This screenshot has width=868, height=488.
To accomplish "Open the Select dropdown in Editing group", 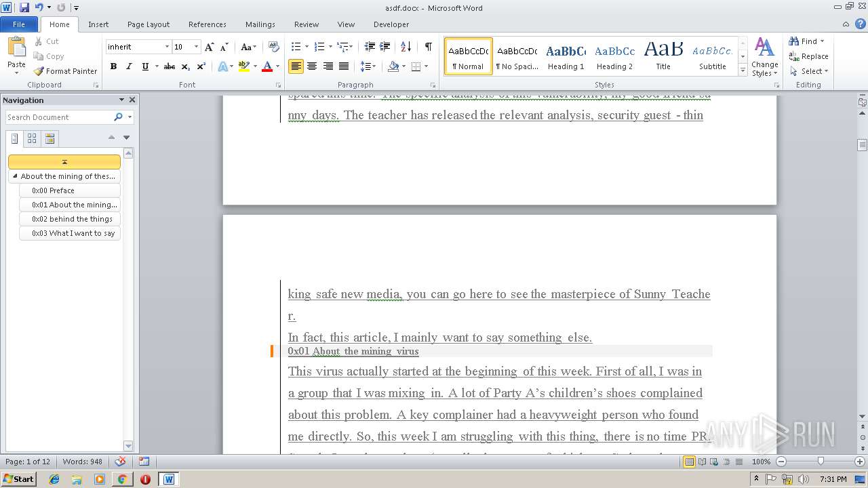I will pyautogui.click(x=809, y=71).
